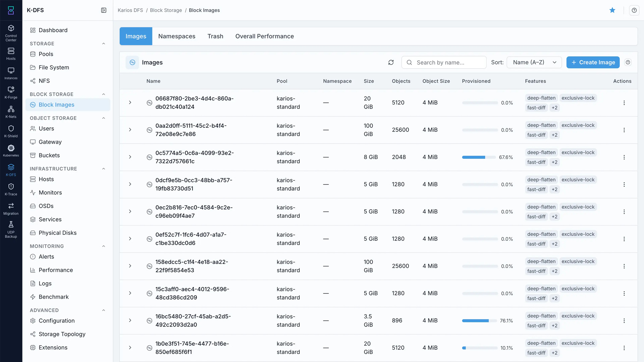The image size is (644, 362).
Task: Collapse the Advanced sidebar section
Action: tap(104, 310)
